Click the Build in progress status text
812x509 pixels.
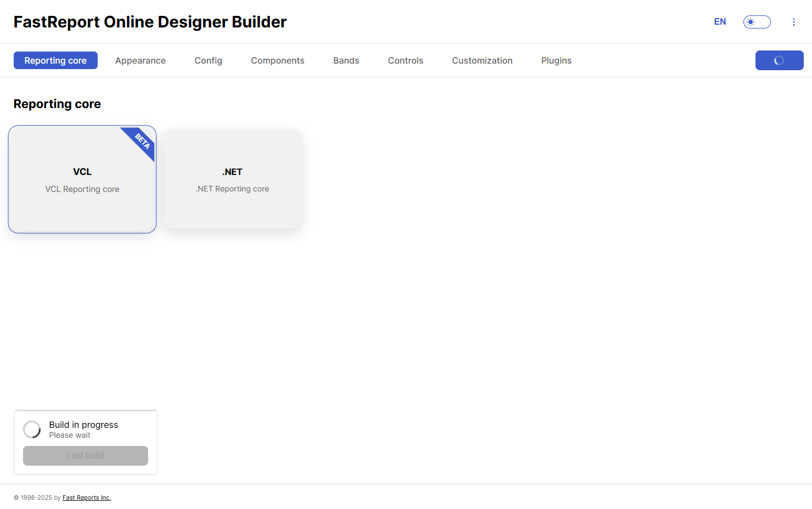[83, 425]
